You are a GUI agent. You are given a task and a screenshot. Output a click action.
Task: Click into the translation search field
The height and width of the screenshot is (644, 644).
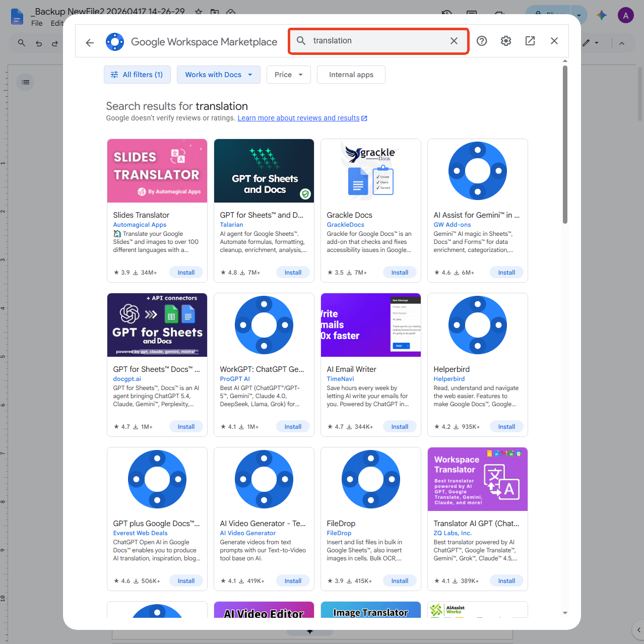pos(378,41)
